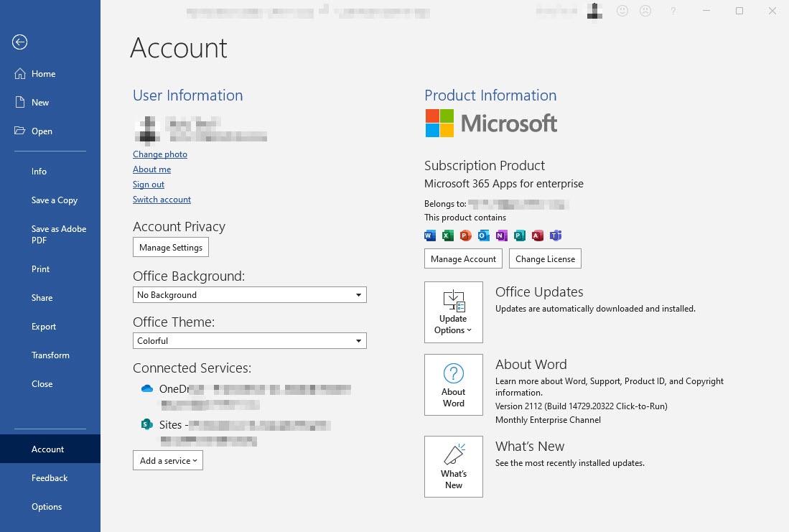The image size is (789, 532).
Task: Click the Publisher app icon under product contains
Action: [520, 235]
